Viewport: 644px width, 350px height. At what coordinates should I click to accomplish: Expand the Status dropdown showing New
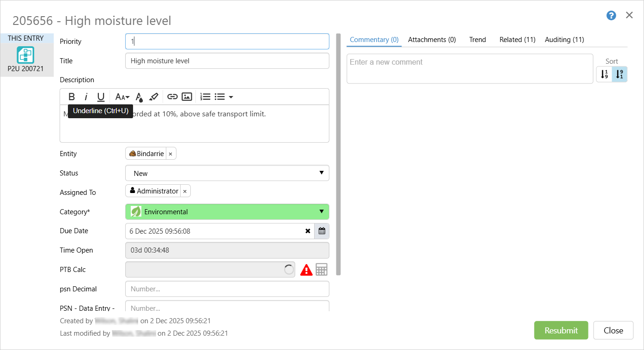(227, 173)
